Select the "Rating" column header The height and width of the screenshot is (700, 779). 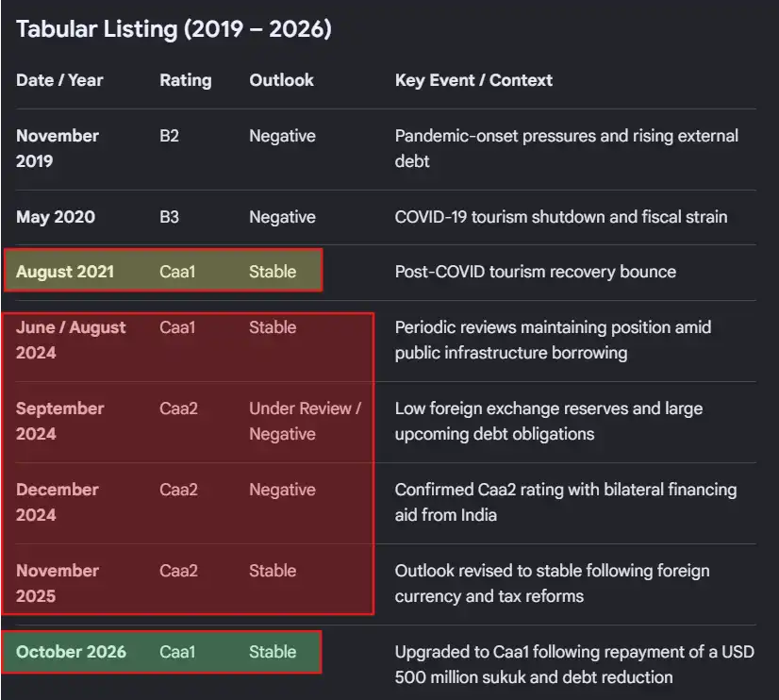186,80
